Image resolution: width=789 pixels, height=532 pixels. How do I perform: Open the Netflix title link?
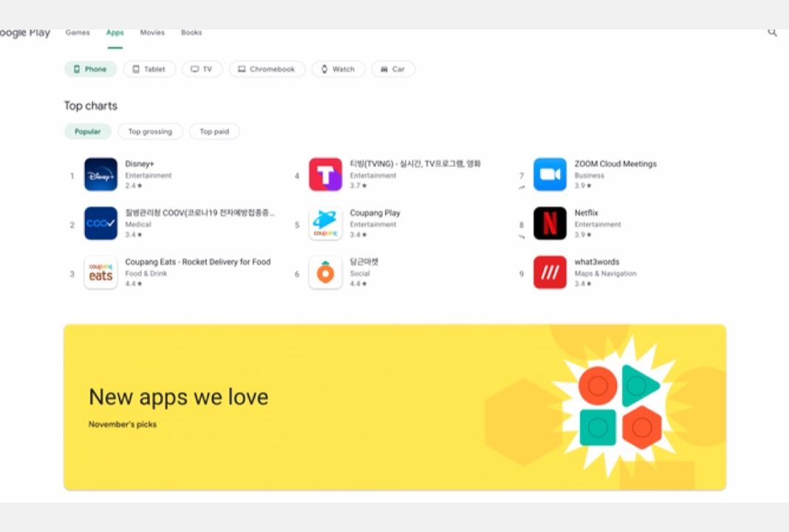587,213
